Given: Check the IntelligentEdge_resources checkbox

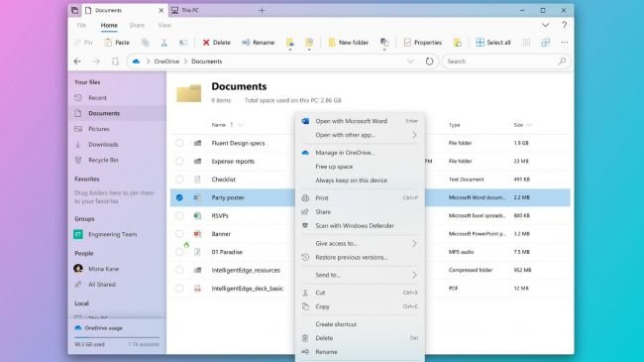Looking at the screenshot, I should click(179, 271).
